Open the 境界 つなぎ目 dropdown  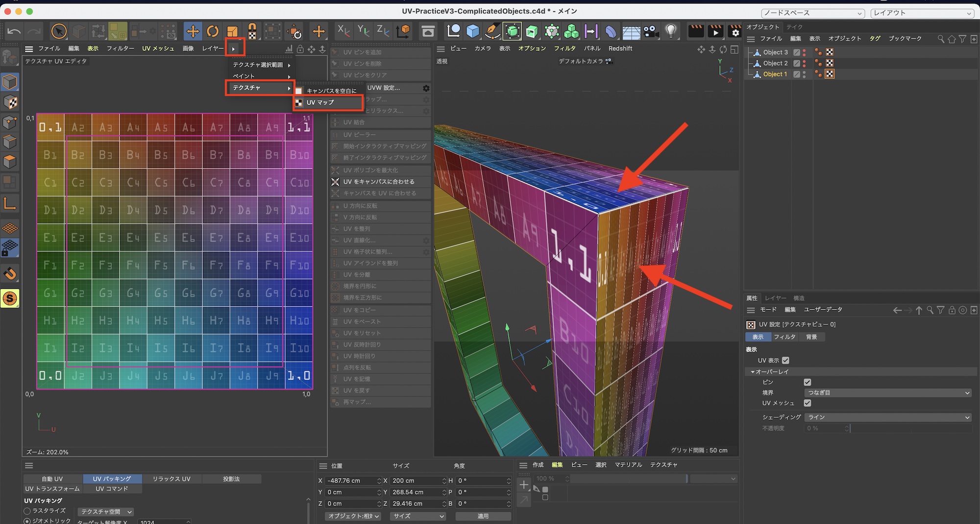click(887, 393)
